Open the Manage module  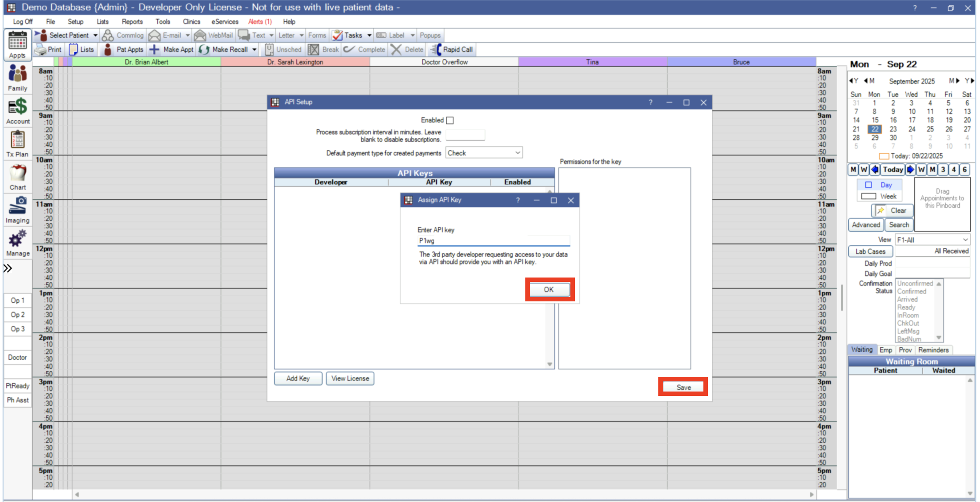17,243
